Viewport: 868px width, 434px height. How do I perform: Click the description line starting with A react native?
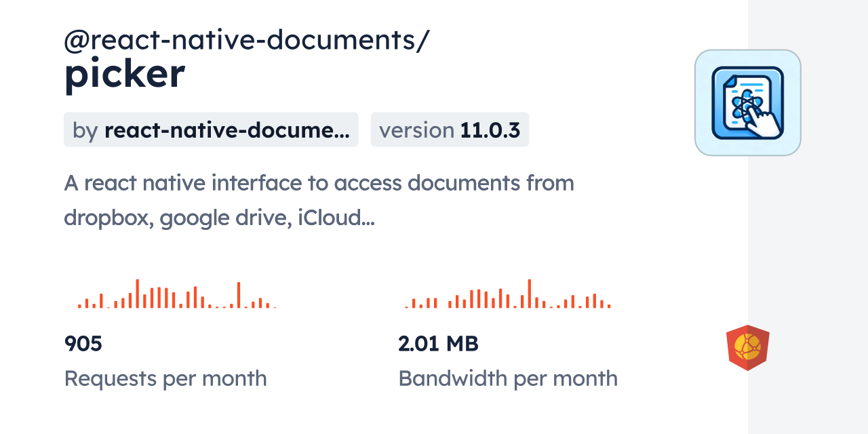pyautogui.click(x=319, y=183)
